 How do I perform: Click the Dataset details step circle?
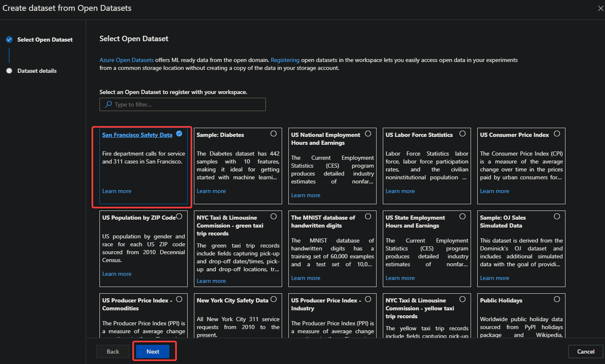(9, 71)
